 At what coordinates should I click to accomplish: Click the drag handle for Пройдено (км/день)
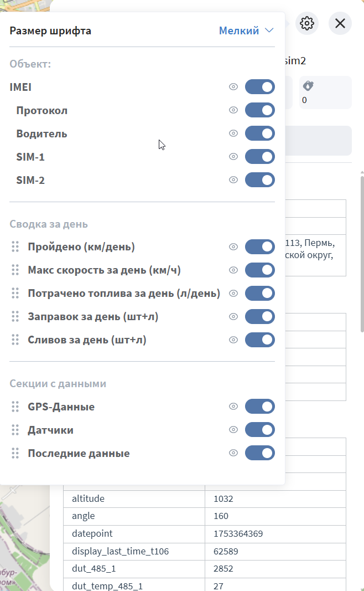(x=15, y=247)
